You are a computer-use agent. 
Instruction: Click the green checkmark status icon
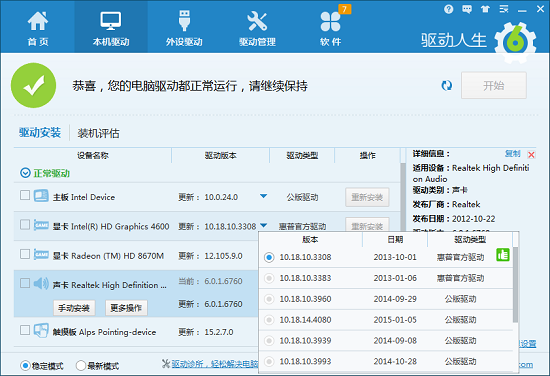[33, 85]
